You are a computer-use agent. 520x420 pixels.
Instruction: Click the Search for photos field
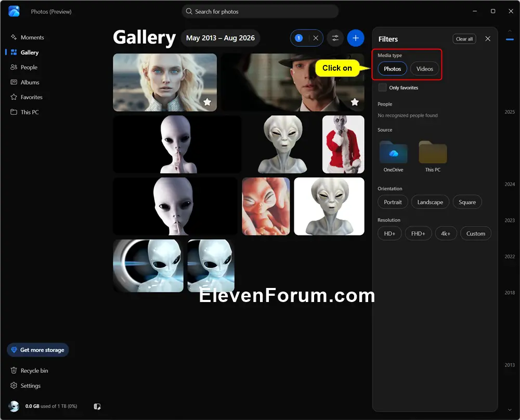260,11
